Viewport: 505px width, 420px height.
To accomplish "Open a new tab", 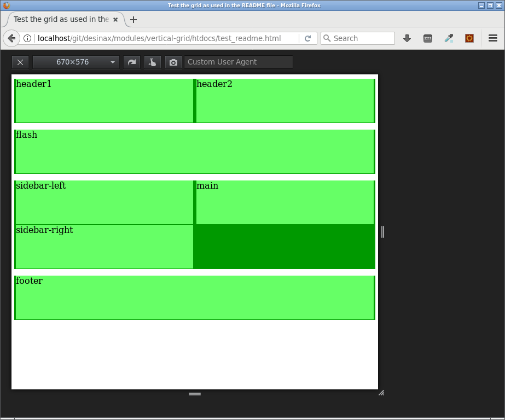I will [133, 20].
